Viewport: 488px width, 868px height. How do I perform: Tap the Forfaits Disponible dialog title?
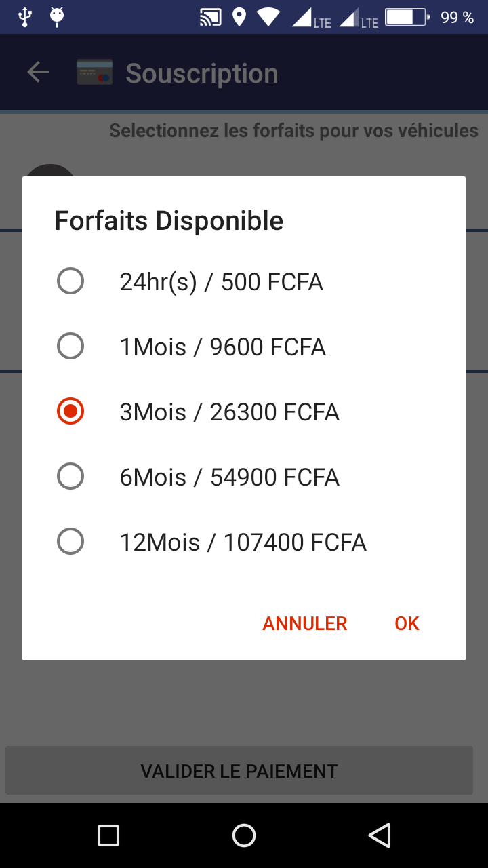coord(169,220)
